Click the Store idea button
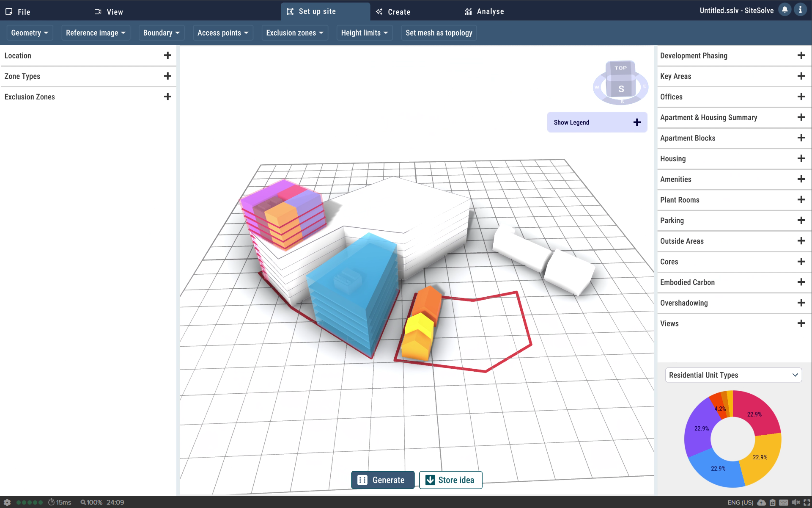Viewport: 812px width, 508px height. click(x=450, y=480)
